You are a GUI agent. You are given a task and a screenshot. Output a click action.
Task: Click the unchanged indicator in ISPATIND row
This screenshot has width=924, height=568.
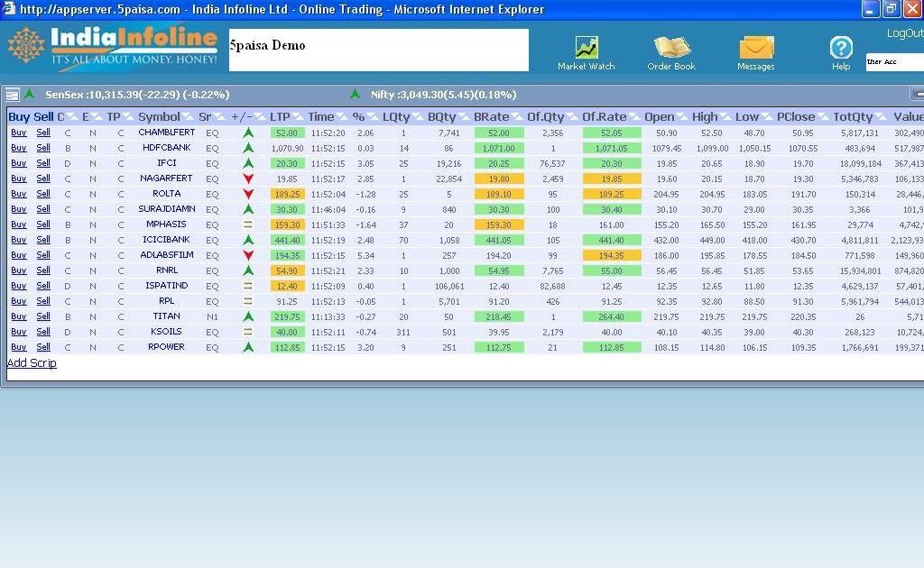pyautogui.click(x=248, y=286)
